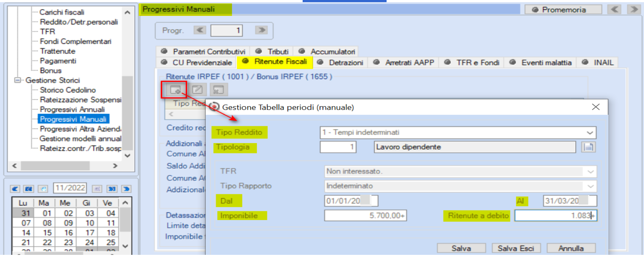Viewport: 644px width, 257px height.
Task: Click rightmost single-arrow calendar forward button
Action: [x=126, y=189]
